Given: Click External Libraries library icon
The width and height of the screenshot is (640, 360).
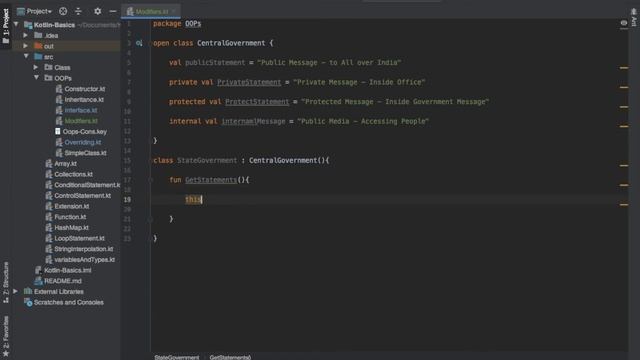Looking at the screenshot, I should pos(28,291).
